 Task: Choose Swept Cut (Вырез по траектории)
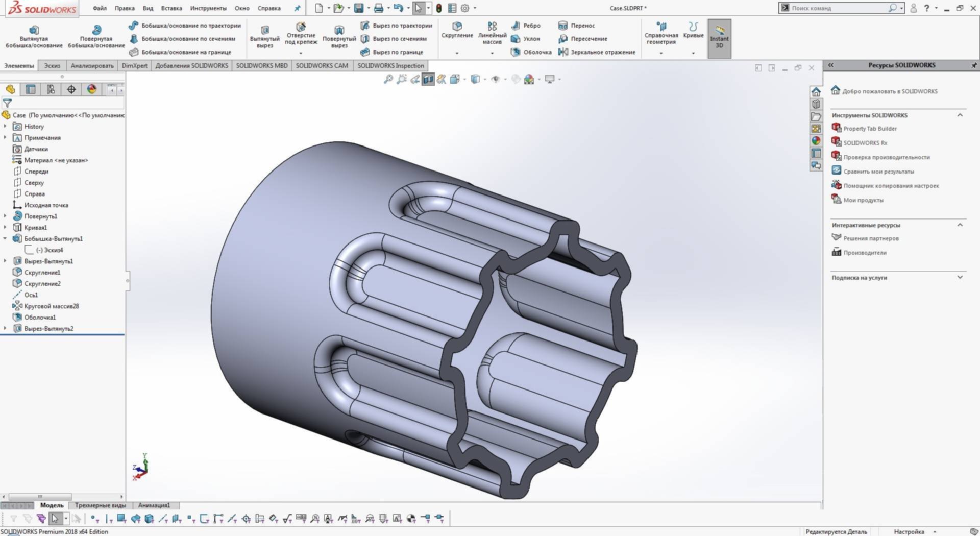(x=396, y=25)
